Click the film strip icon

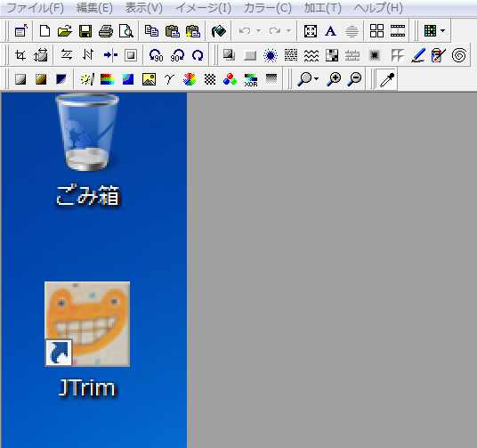[x=398, y=31]
